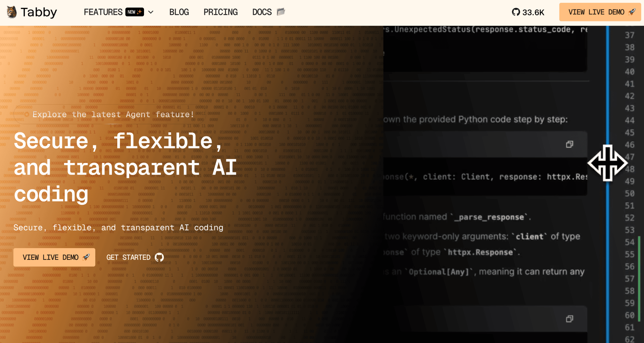
Task: Select line number 37 in the editor gutter
Action: click(x=630, y=35)
